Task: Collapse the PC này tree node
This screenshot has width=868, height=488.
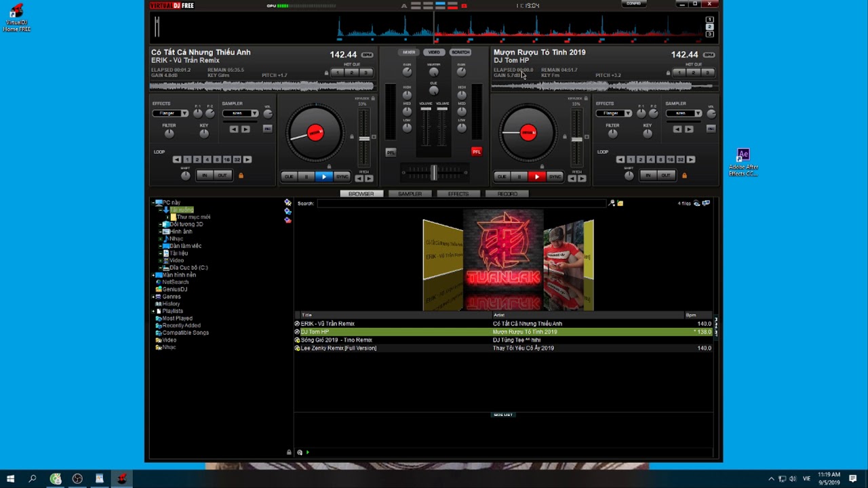Action: point(153,202)
